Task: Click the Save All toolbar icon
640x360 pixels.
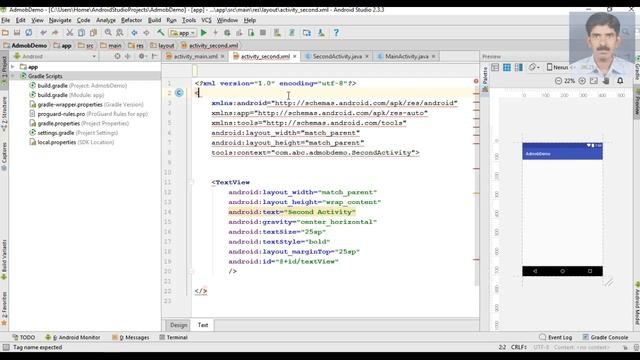Action: [x=17, y=33]
